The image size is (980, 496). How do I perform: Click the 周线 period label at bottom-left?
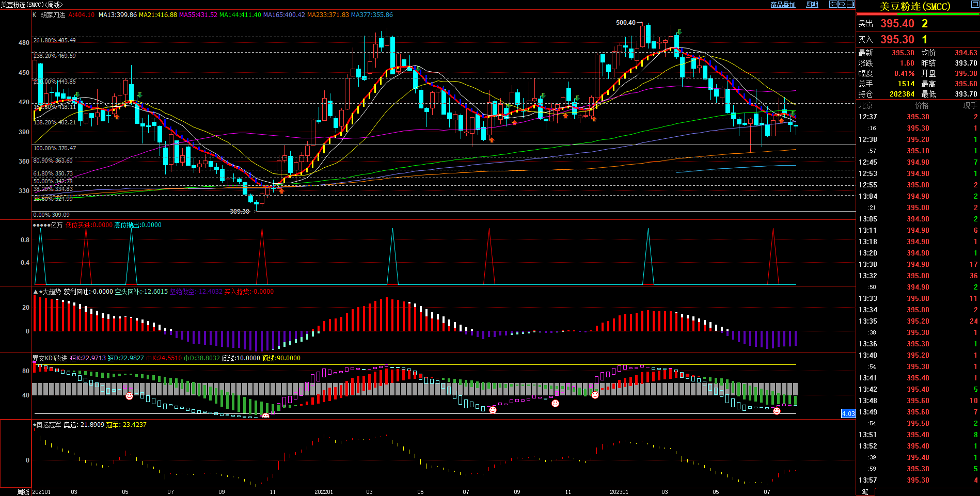23,492
